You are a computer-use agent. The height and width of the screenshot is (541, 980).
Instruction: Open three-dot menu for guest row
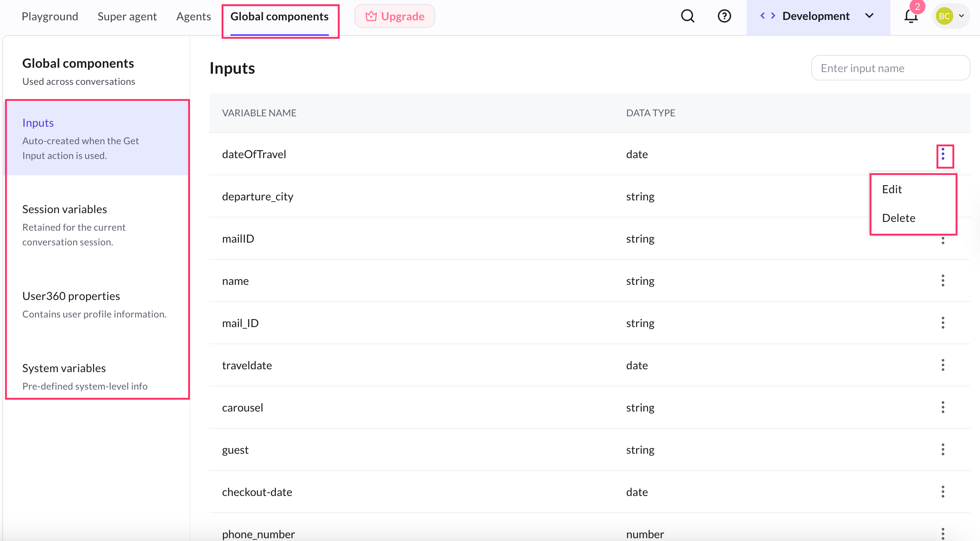943,450
